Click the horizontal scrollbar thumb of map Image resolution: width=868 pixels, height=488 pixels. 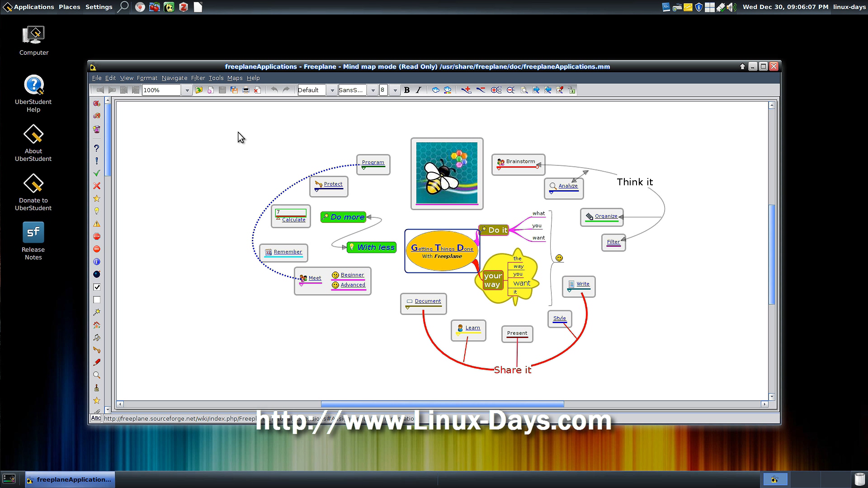[442, 404]
